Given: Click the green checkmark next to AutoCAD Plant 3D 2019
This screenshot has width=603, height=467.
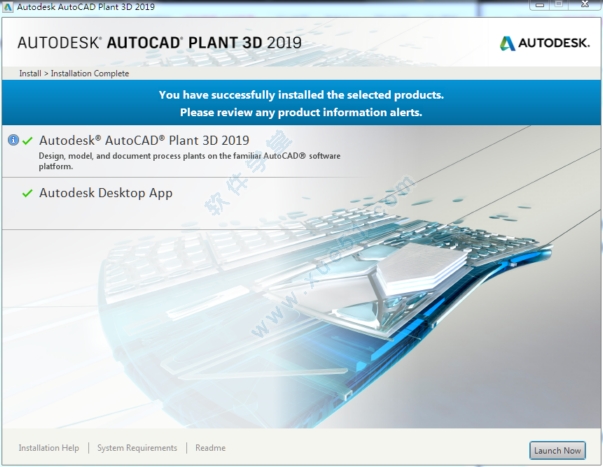Looking at the screenshot, I should 27,141.
